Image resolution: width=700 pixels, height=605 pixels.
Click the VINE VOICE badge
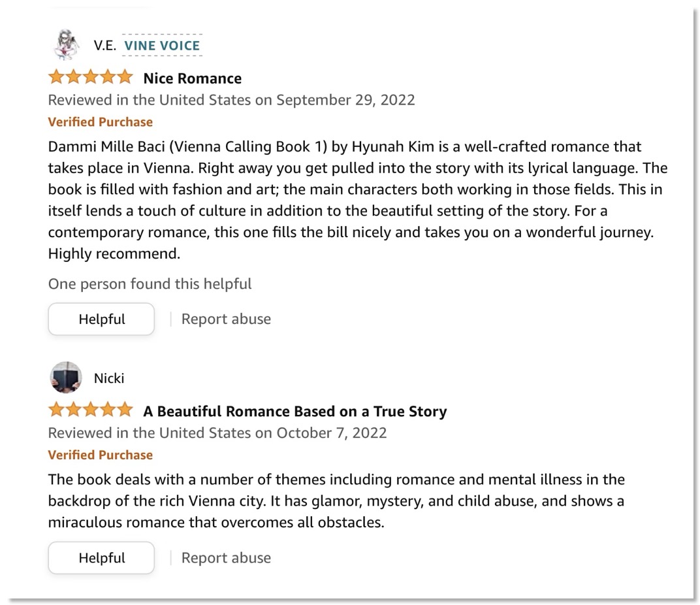[162, 45]
